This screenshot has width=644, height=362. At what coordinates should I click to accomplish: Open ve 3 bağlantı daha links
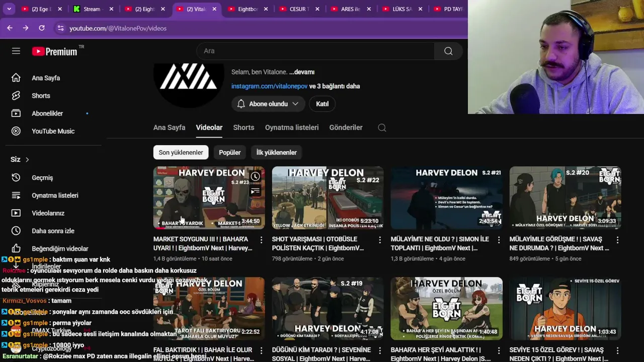coord(335,86)
